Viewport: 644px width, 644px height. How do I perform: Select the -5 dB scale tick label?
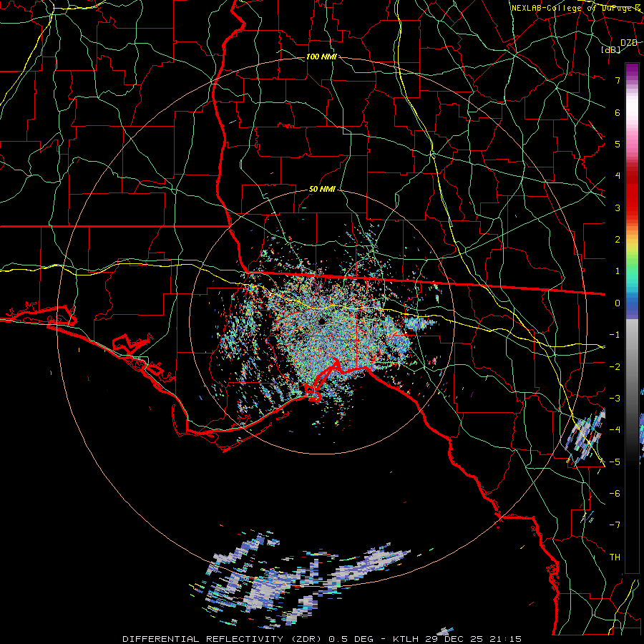tap(615, 462)
